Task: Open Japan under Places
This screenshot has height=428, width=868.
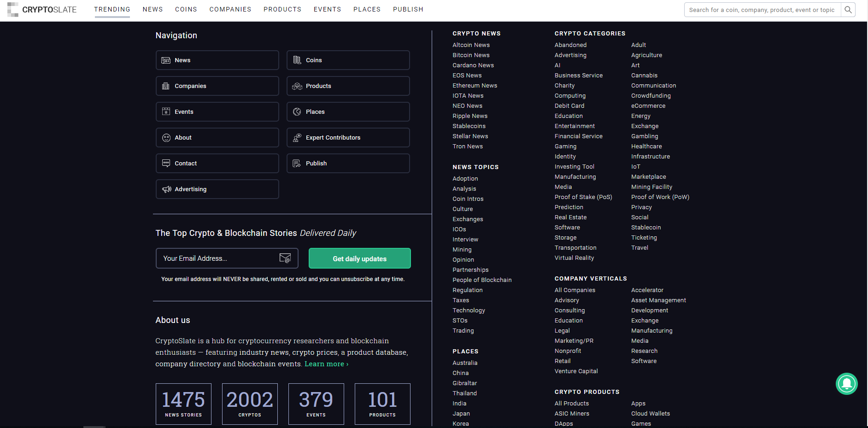Action: click(x=461, y=414)
